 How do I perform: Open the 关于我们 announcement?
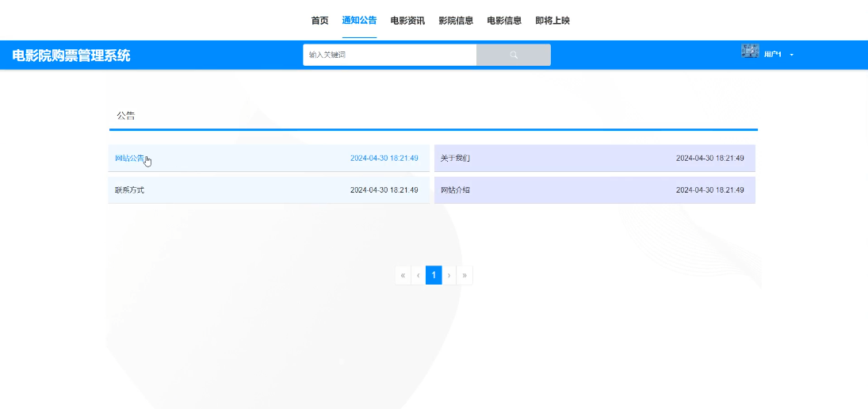click(x=595, y=159)
